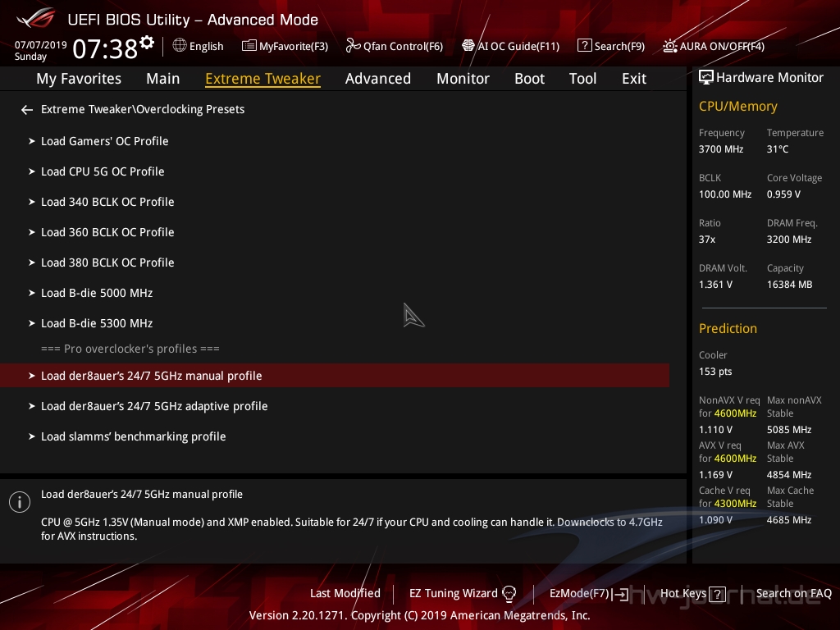Click the 0.959 V core voltage value
The height and width of the screenshot is (630, 840).
(783, 194)
